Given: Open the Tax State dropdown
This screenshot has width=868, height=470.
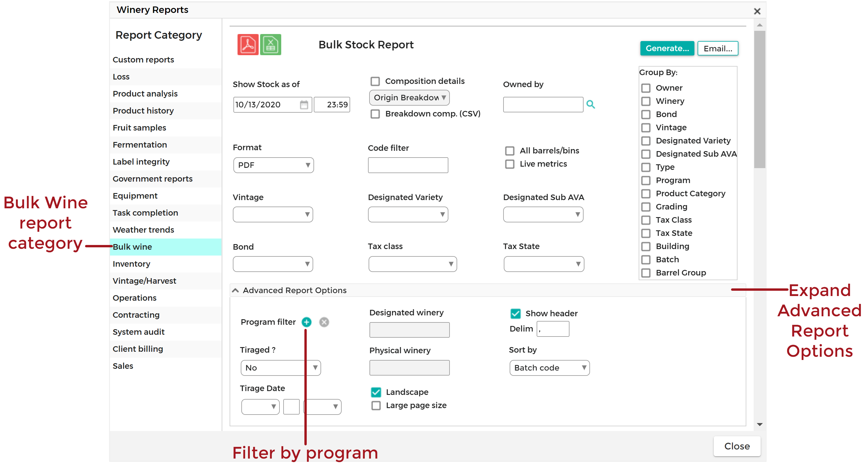Looking at the screenshot, I should (x=543, y=264).
